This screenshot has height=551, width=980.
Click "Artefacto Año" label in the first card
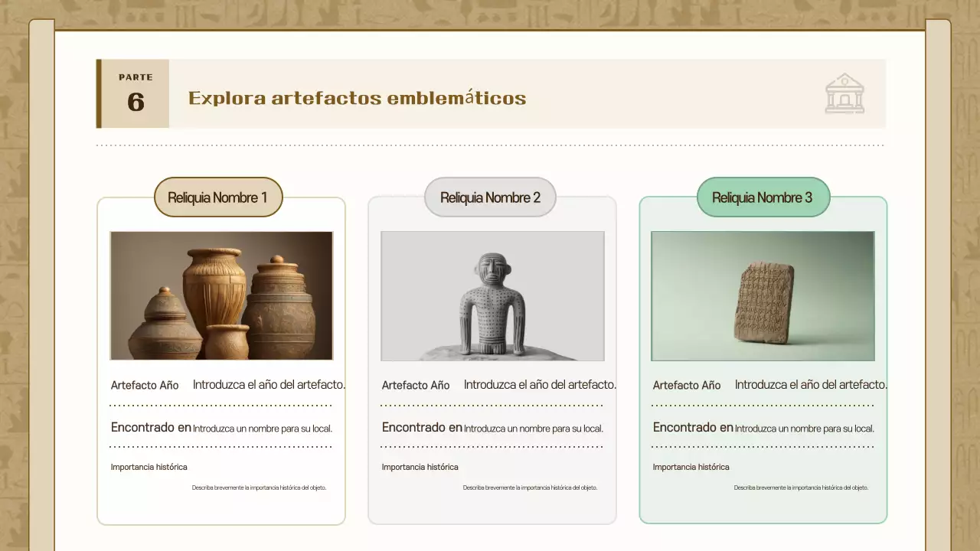coord(145,385)
